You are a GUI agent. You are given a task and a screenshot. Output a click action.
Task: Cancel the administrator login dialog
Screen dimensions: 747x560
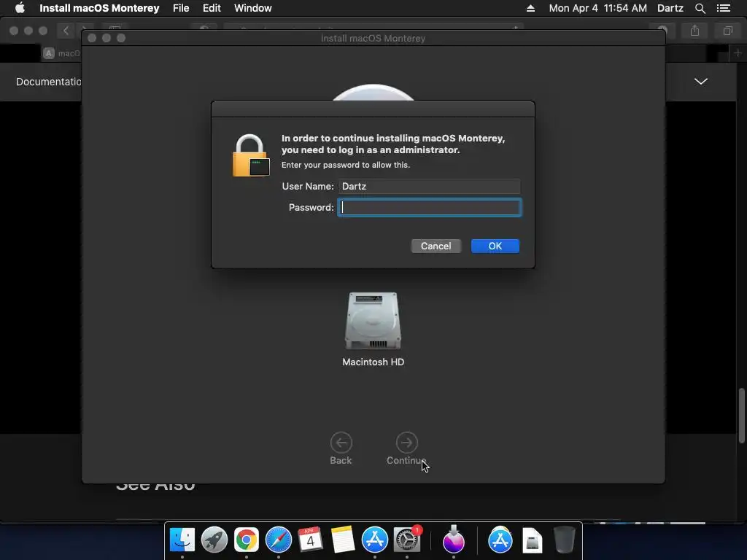[x=436, y=246]
